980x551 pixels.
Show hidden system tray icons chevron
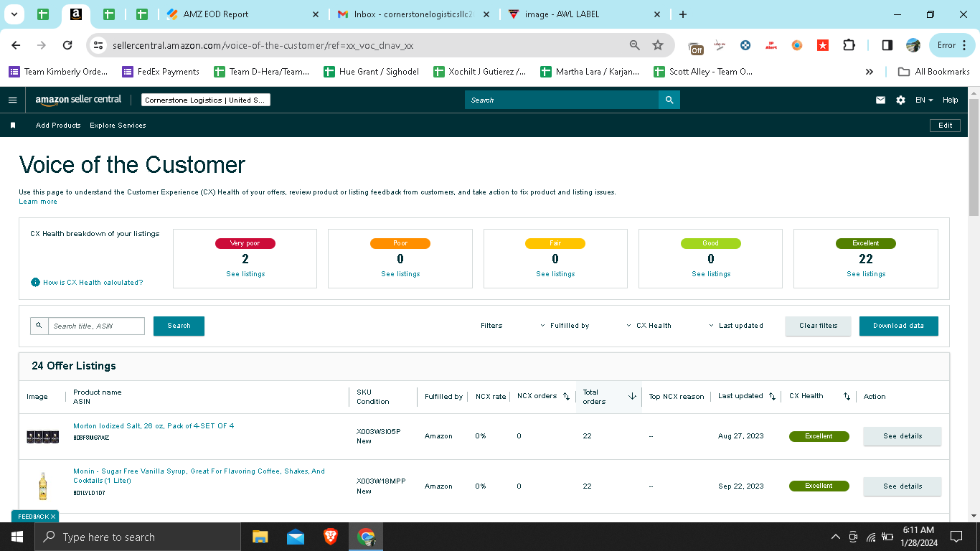(835, 537)
